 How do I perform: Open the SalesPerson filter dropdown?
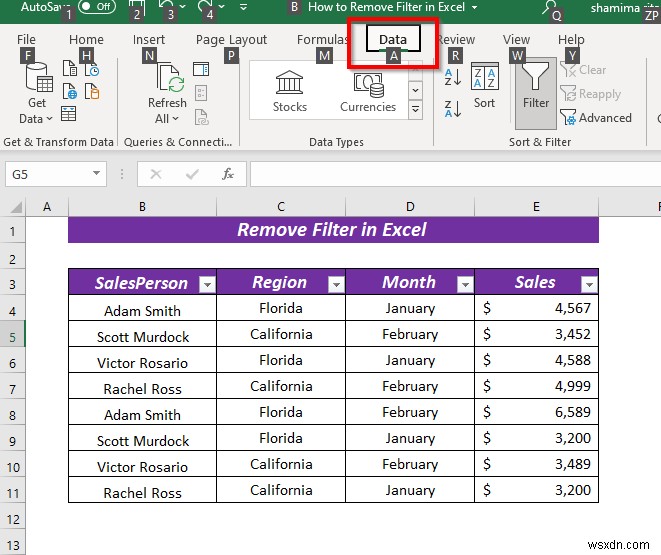click(x=207, y=285)
